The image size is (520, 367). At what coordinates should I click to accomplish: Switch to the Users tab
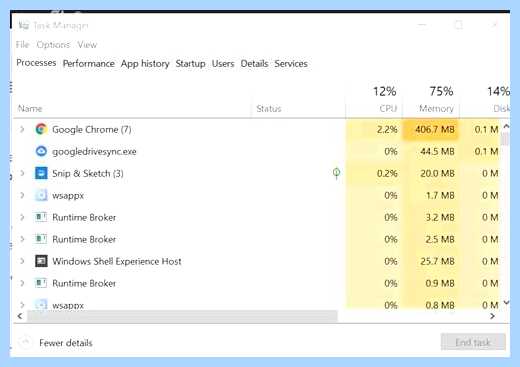(223, 63)
